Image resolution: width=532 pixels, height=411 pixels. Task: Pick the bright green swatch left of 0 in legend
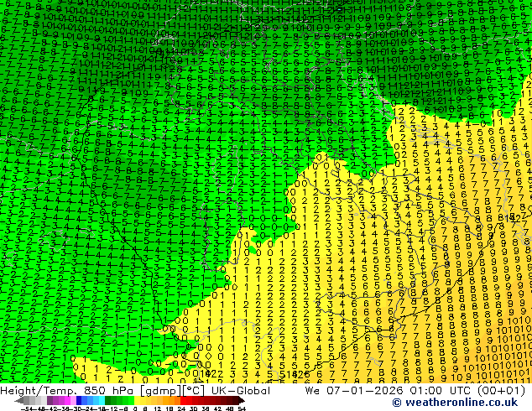(x=132, y=400)
